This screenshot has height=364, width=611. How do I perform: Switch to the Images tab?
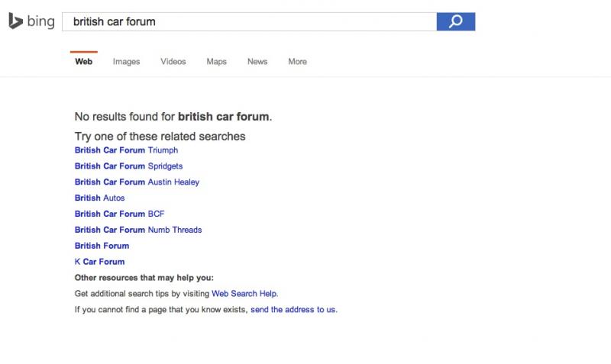126,62
